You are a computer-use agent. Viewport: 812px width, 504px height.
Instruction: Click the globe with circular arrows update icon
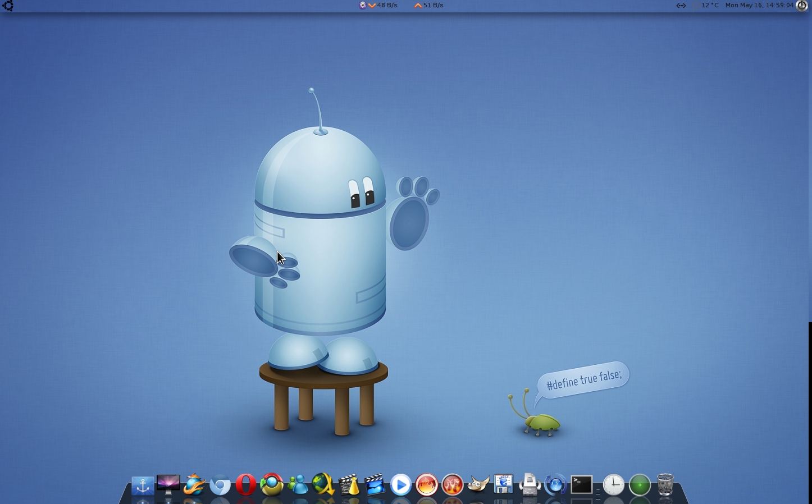(x=555, y=485)
